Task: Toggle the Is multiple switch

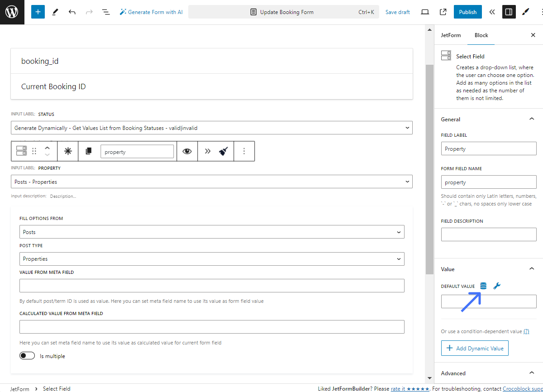Action: point(27,356)
